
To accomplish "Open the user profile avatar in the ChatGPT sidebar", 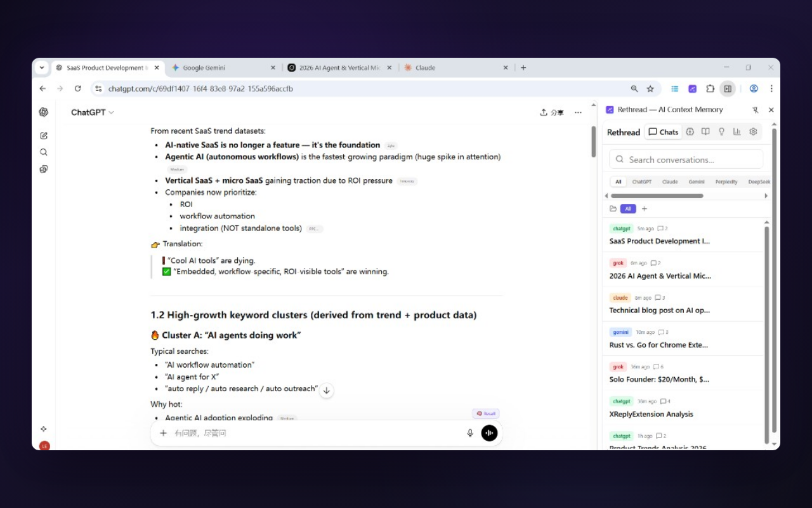I will click(44, 446).
